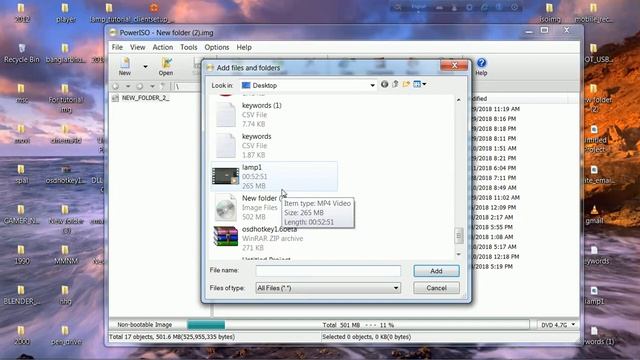640x360 pixels.
Task: Click the back navigation button in PowerISO
Action: pyautogui.click(x=116, y=87)
